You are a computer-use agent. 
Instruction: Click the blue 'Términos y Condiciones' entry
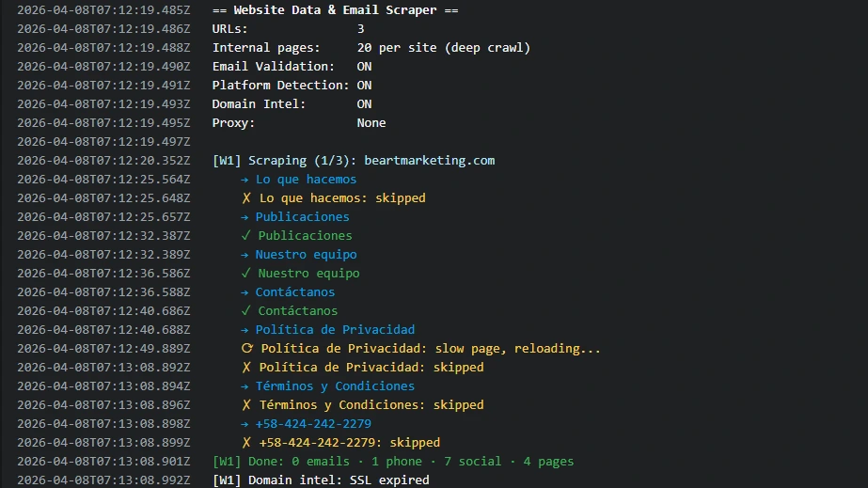335,386
